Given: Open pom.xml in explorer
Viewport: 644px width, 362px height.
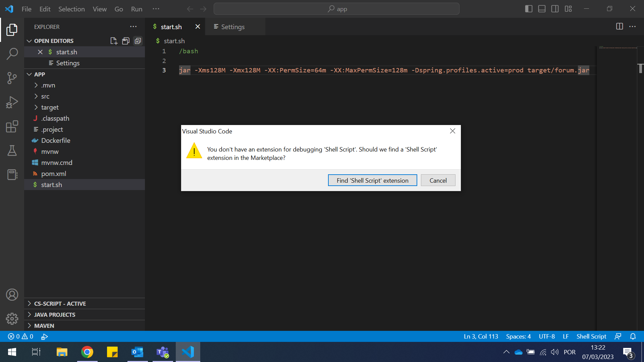Looking at the screenshot, I should click(x=85, y=174).
